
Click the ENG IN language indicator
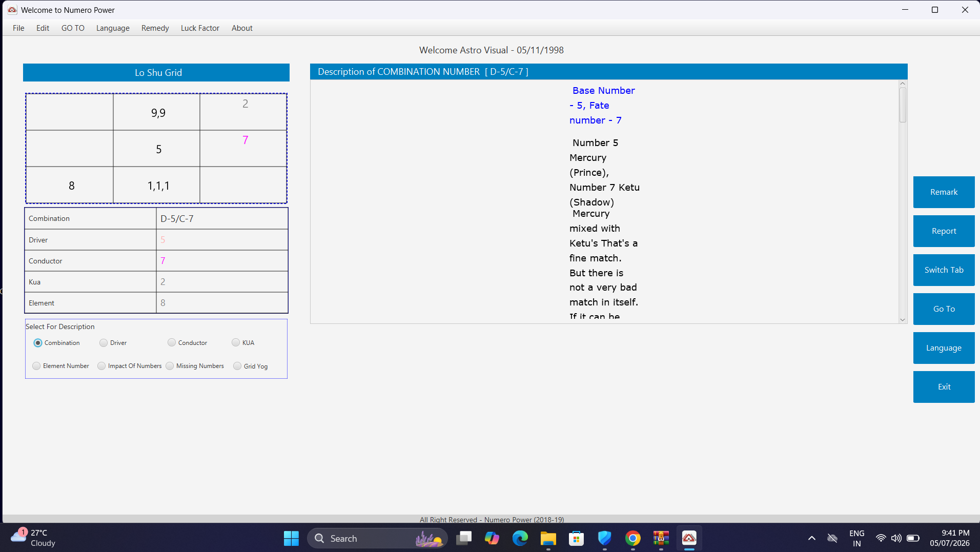click(x=856, y=538)
